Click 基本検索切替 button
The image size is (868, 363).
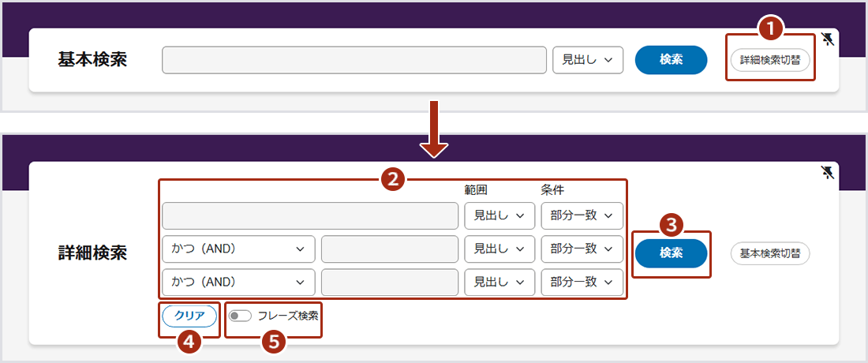coord(770,253)
